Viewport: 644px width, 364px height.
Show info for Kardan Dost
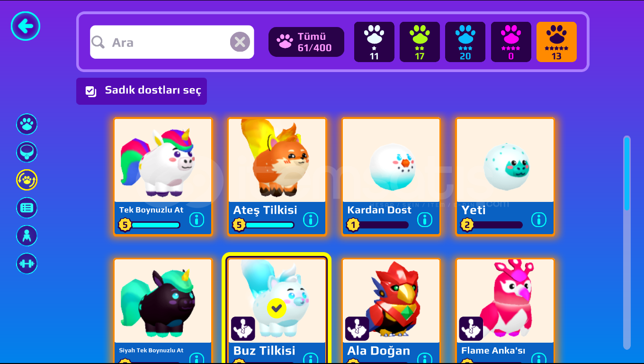425,219
